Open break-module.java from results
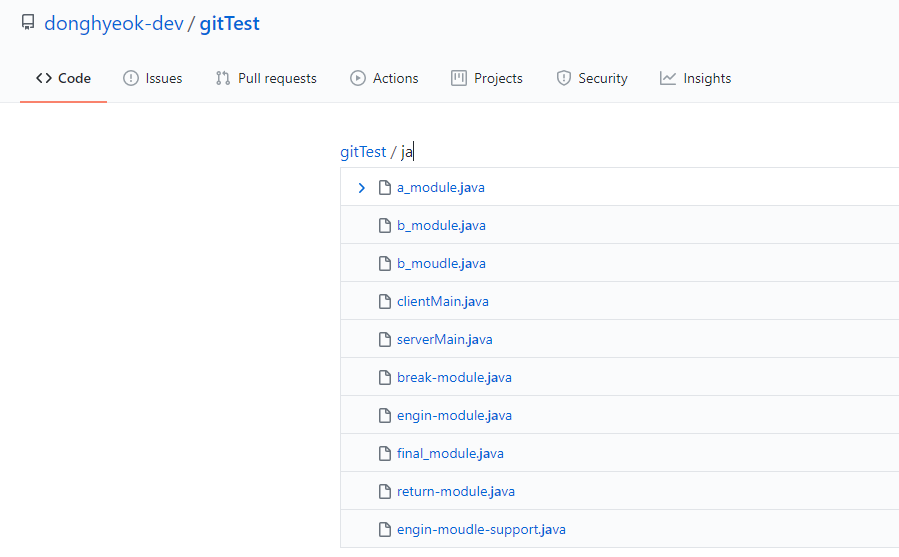 coord(454,377)
